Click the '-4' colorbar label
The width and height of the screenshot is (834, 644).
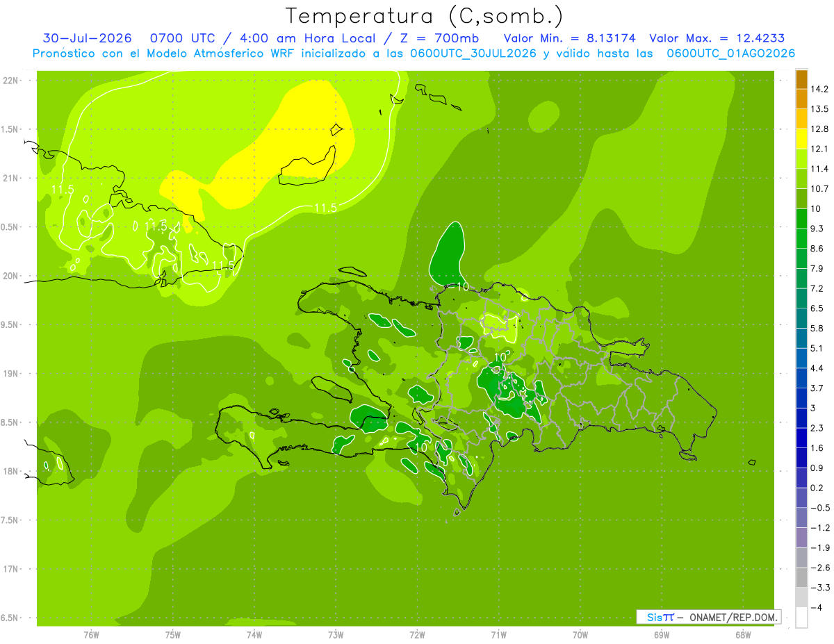[x=815, y=607]
